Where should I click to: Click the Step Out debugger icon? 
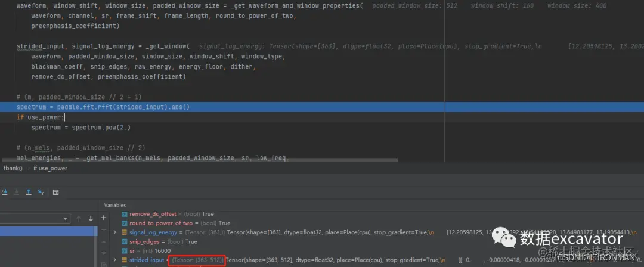[x=29, y=193]
